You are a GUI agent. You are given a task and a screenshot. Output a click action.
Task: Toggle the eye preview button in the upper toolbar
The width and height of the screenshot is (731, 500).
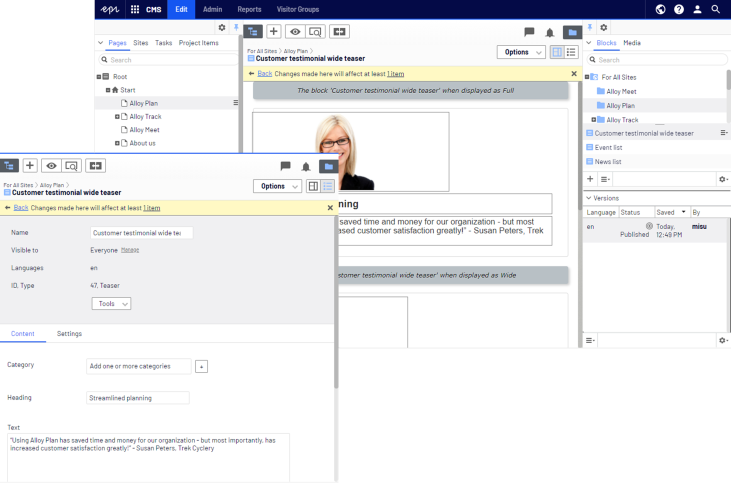coord(295,32)
